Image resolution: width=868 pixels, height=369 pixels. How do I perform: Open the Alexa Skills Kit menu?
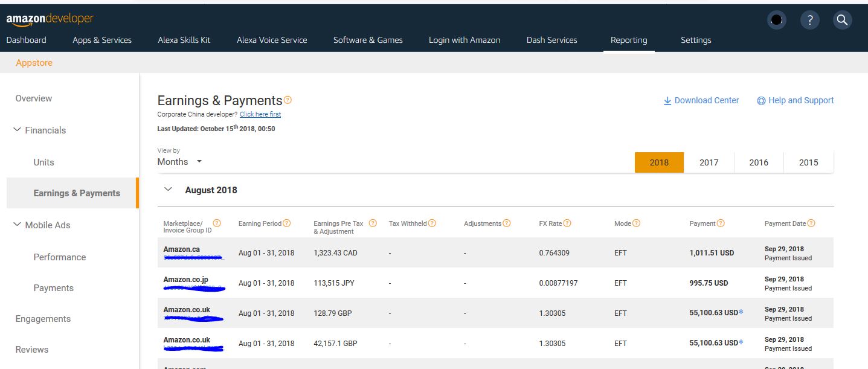coord(184,40)
